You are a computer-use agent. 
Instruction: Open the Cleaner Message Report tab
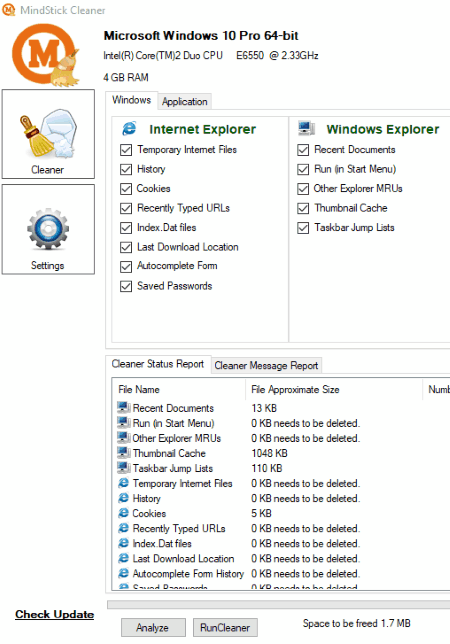point(266,366)
